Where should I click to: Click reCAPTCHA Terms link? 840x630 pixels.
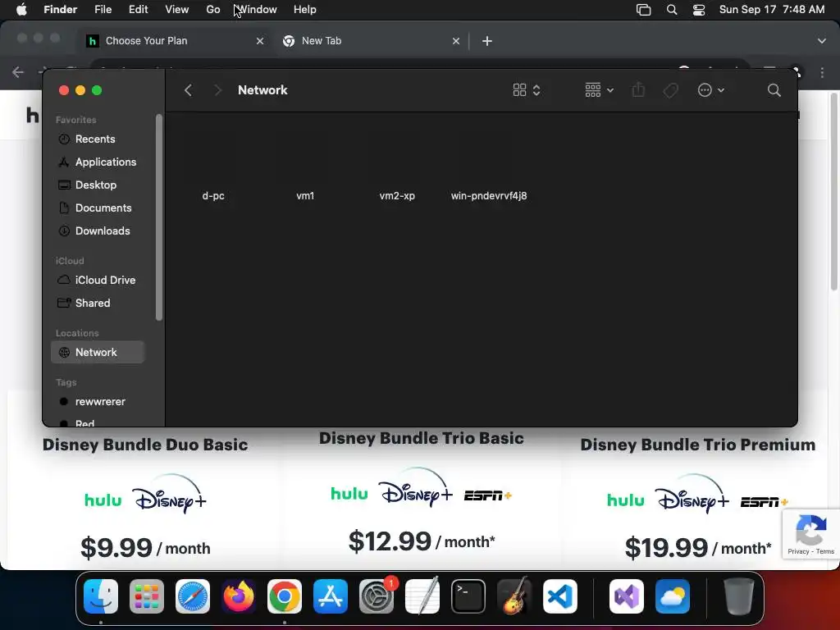tap(825, 551)
